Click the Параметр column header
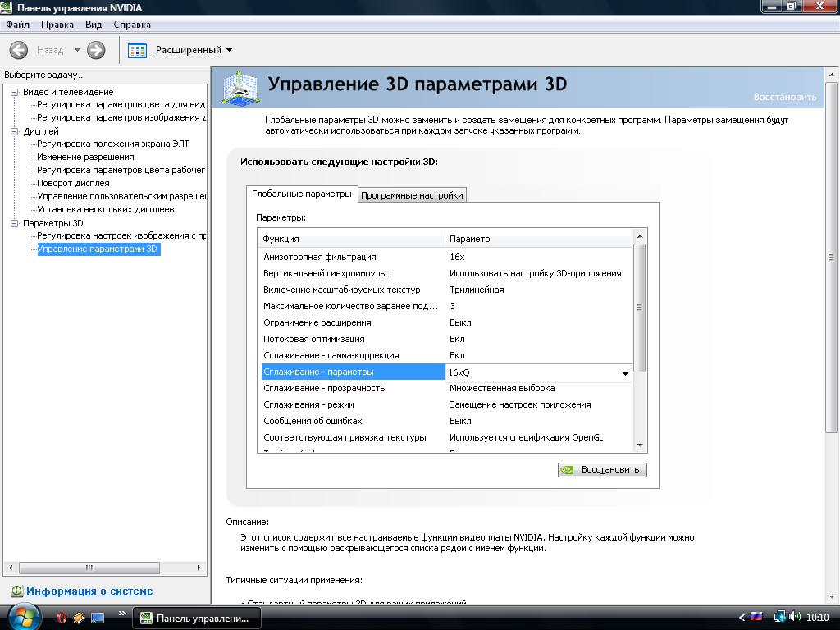840x630 pixels. pos(538,239)
